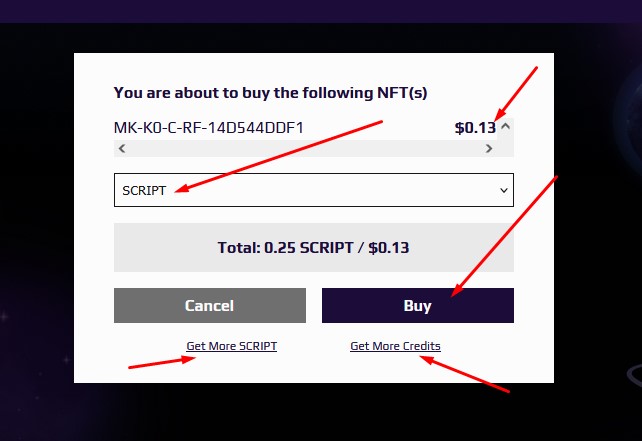Viewport: 642px width, 441px height.
Task: Click the star sparkle on the left background
Action: [4, 317]
